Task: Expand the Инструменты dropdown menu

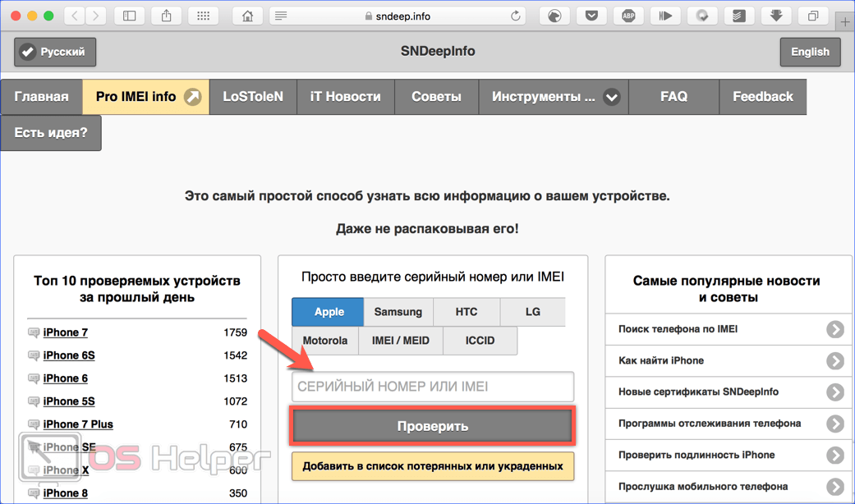Action: (x=554, y=96)
